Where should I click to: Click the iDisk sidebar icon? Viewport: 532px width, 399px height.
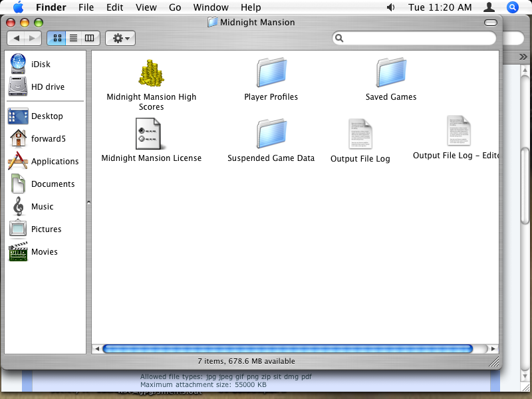pos(18,65)
